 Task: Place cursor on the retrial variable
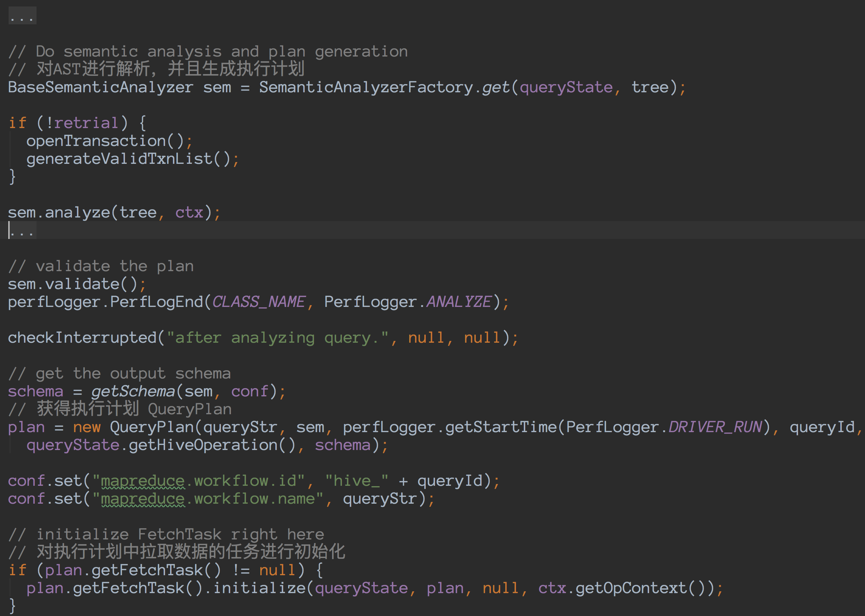point(86,123)
